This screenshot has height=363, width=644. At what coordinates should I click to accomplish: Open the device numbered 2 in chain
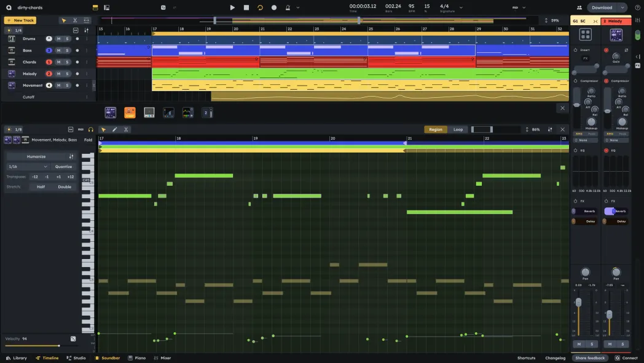pos(207,112)
